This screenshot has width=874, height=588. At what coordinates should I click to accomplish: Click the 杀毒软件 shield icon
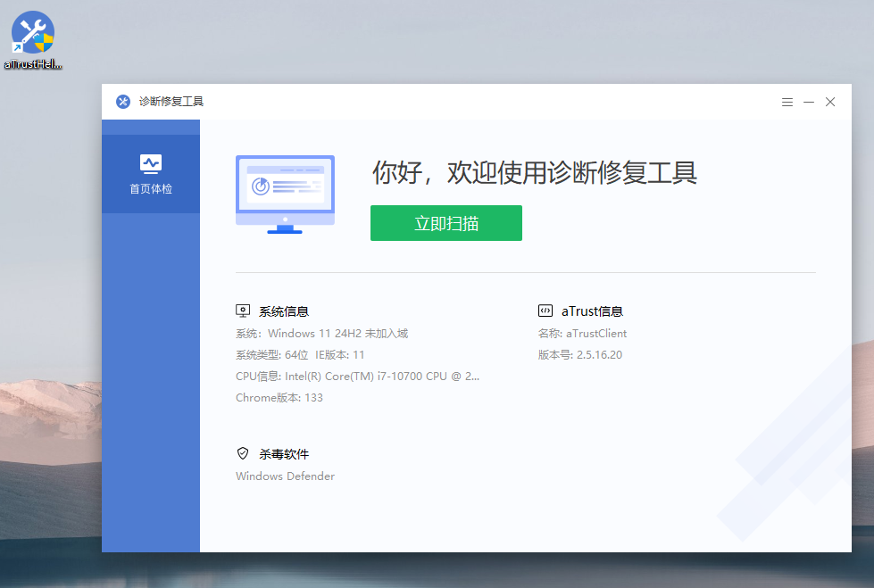pos(243,454)
